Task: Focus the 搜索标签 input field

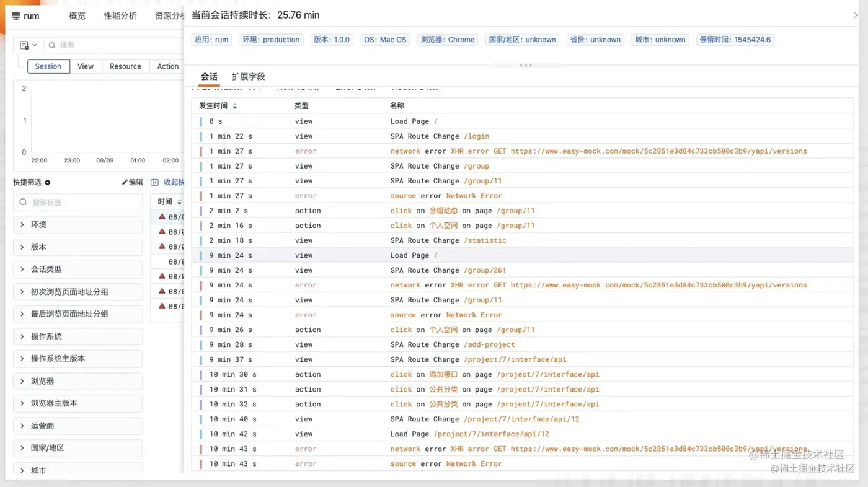Action: pos(78,202)
